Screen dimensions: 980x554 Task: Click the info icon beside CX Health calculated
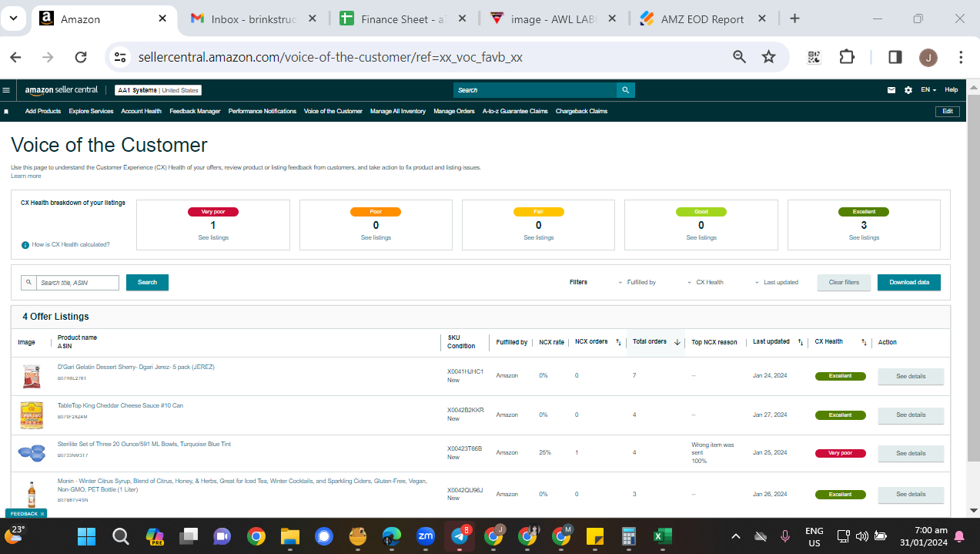[25, 245]
